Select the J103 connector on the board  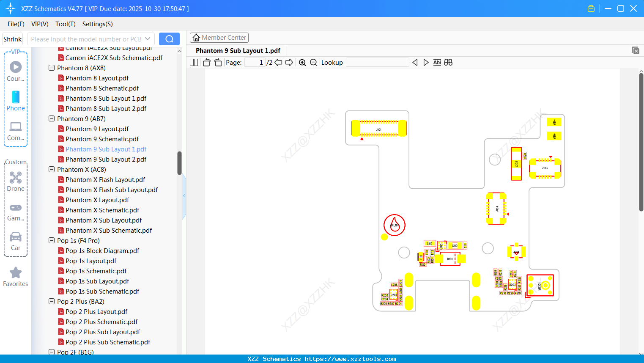(x=545, y=168)
